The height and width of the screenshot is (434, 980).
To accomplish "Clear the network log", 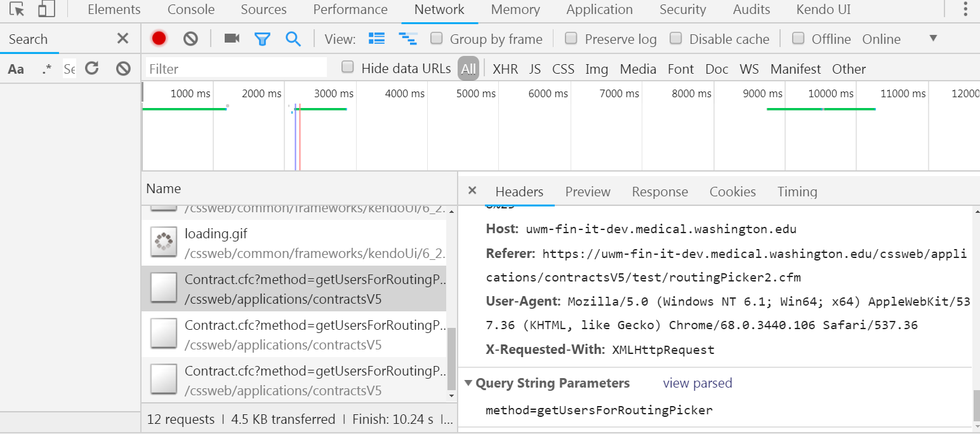I will (190, 39).
